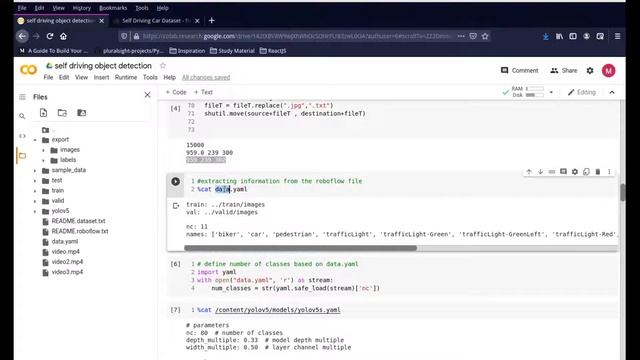Open the Colab Tools menu
The image size is (640, 360).
click(x=150, y=77)
